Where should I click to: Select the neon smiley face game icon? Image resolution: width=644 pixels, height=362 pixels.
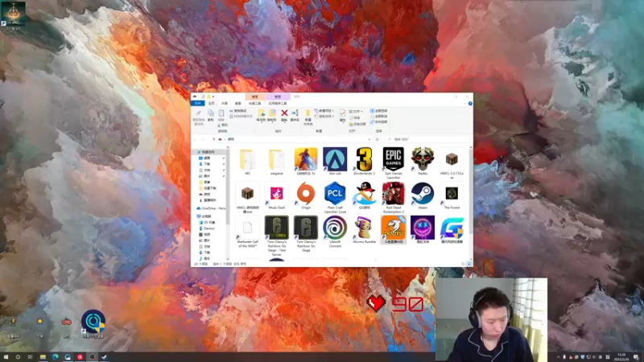point(423,230)
